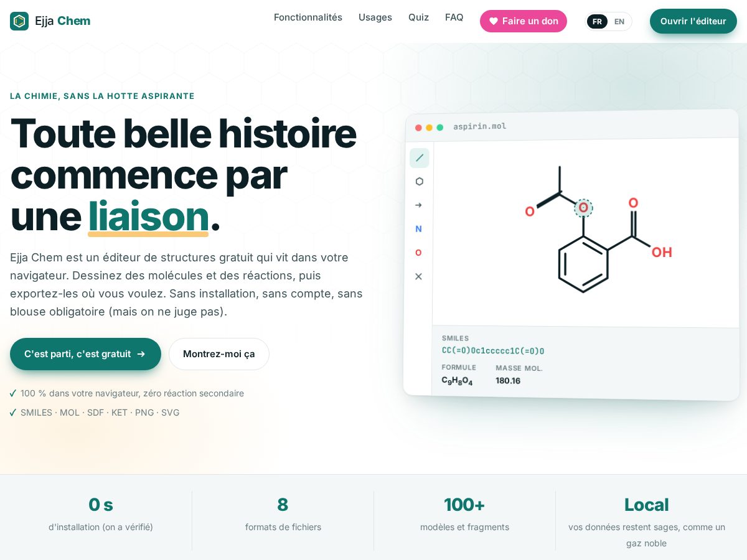Image resolution: width=747 pixels, height=560 pixels.
Task: Select the reaction arrow tool in mockup
Action: (x=419, y=205)
